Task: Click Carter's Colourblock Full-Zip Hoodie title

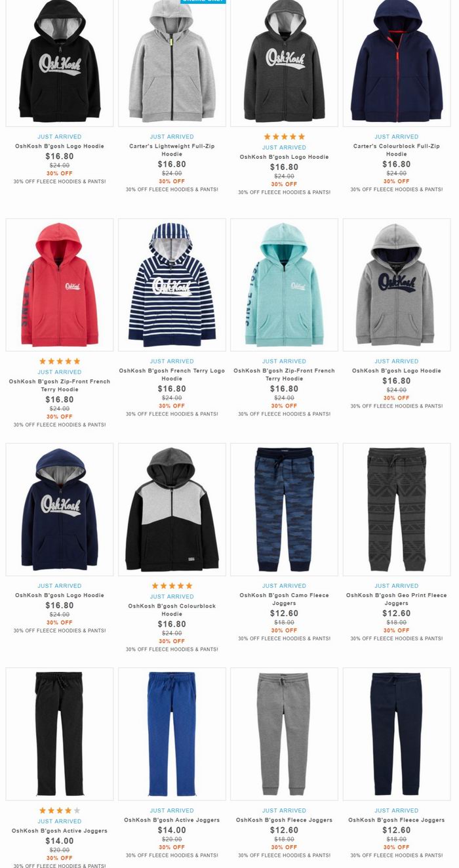Action: (x=397, y=150)
